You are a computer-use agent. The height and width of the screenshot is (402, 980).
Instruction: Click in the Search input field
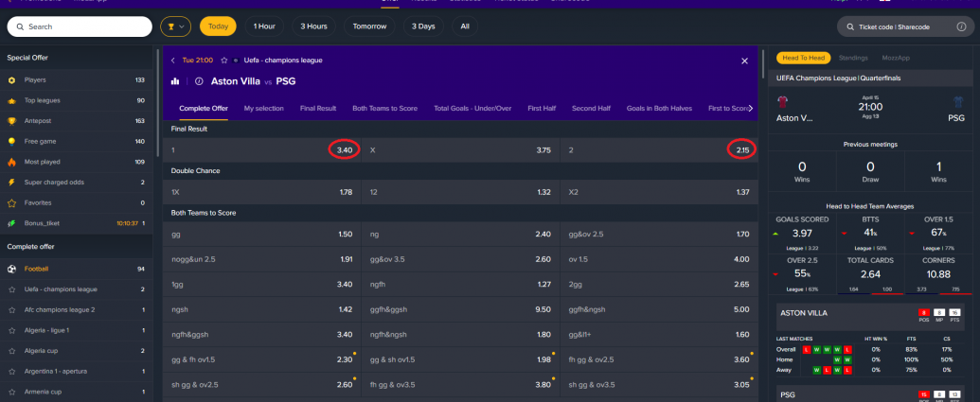[80, 26]
